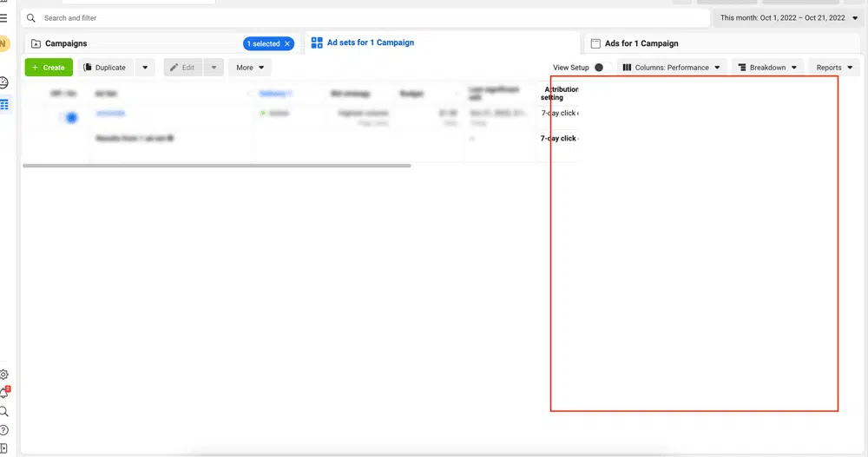868x457 pixels.
Task: Open the settings gear in the sidebar
Action: tap(3, 375)
